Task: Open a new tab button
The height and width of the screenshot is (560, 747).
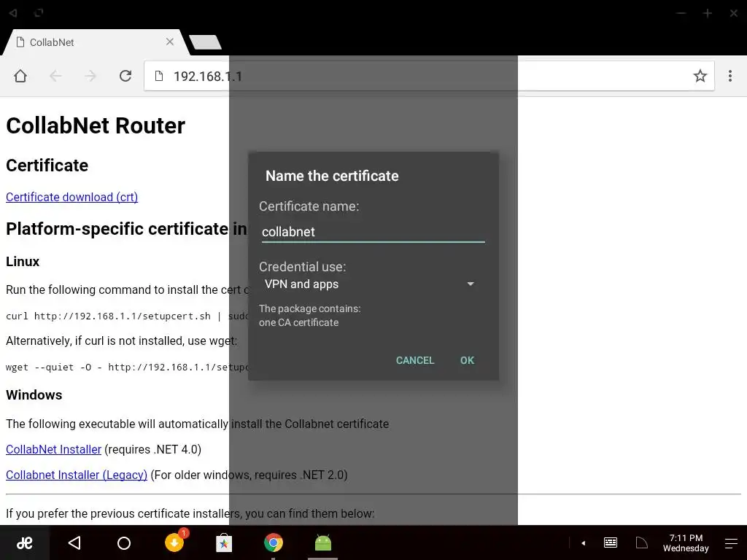Action: tap(205, 42)
